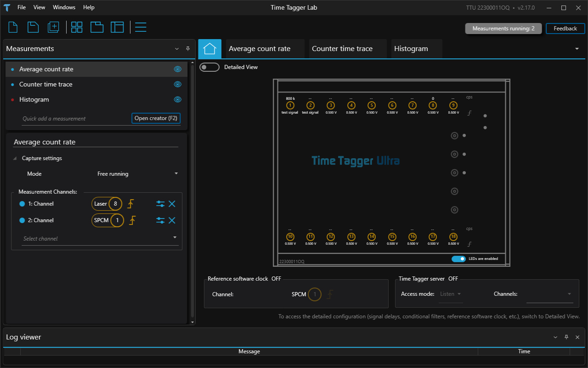Screen dimensions: 588x368
Task: Open the Help menu
Action: pyautogui.click(x=89, y=7)
